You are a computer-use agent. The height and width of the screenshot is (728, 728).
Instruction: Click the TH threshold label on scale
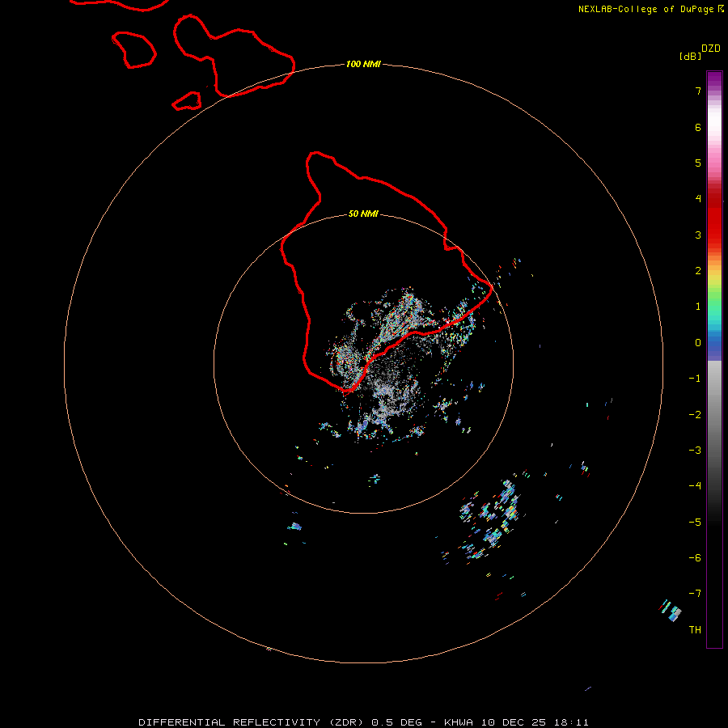click(x=695, y=630)
